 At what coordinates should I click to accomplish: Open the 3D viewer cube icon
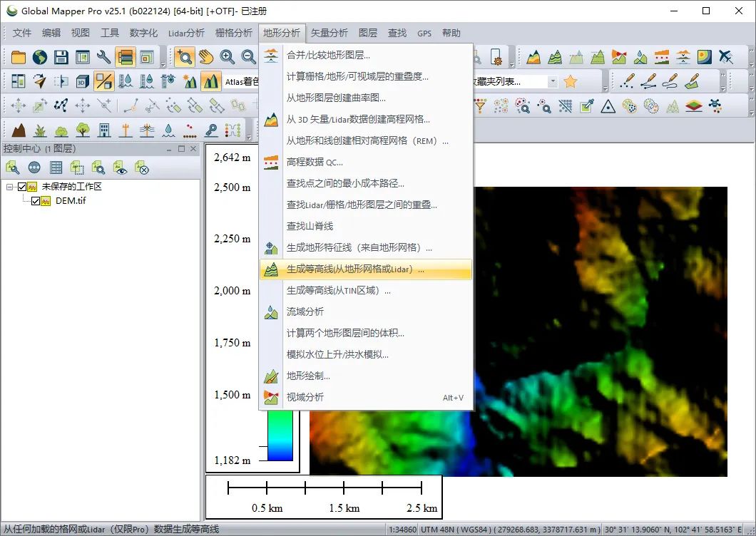point(82,81)
